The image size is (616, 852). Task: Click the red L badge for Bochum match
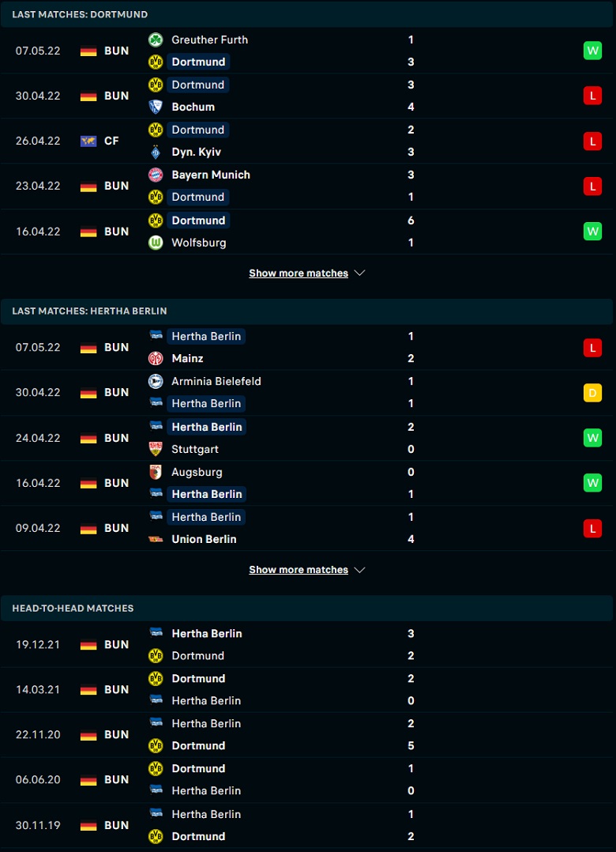coord(592,96)
